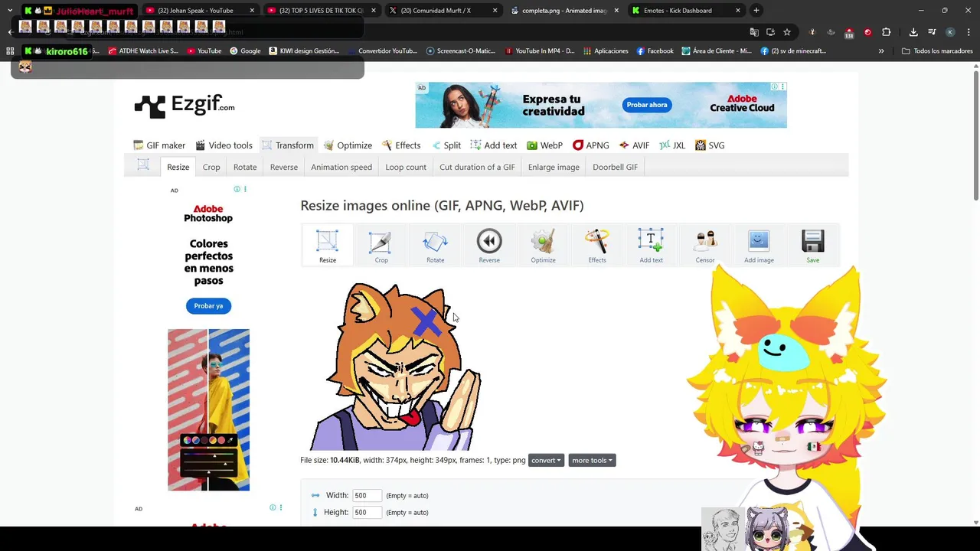Click the Save floppy disk icon
This screenshot has width=980, height=551.
[x=813, y=241]
